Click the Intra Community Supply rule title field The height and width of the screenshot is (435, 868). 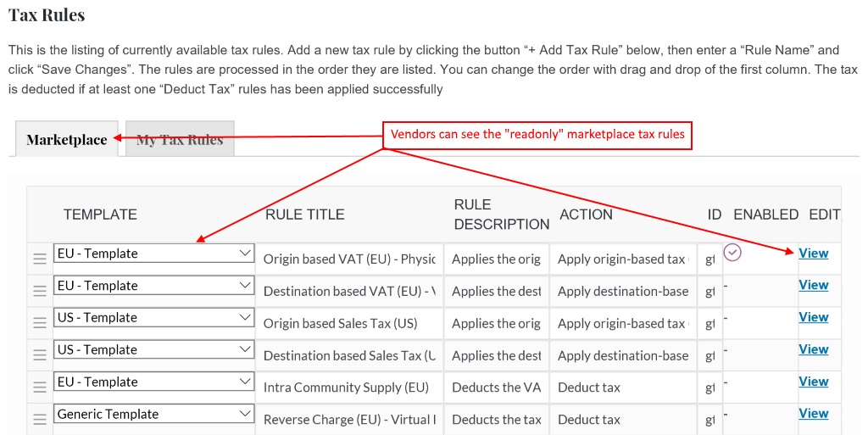[x=349, y=388]
